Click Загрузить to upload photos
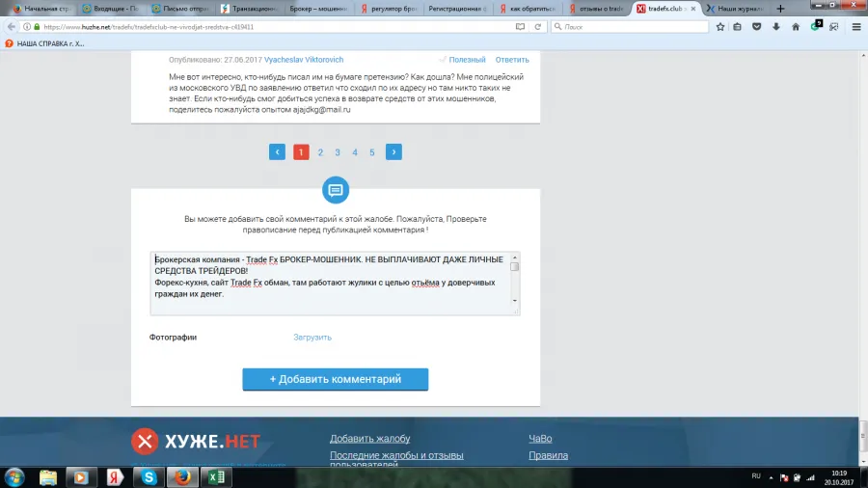868x488 pixels. click(312, 337)
